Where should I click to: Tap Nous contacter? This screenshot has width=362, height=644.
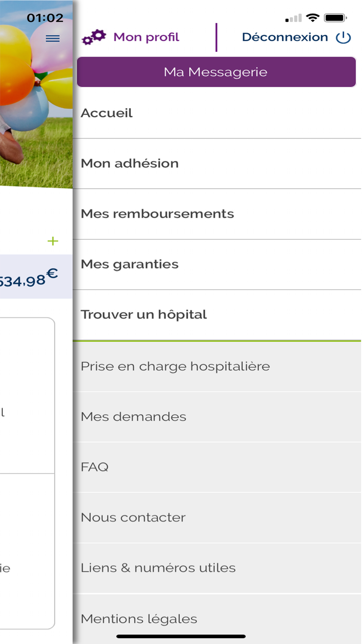pyautogui.click(x=133, y=517)
